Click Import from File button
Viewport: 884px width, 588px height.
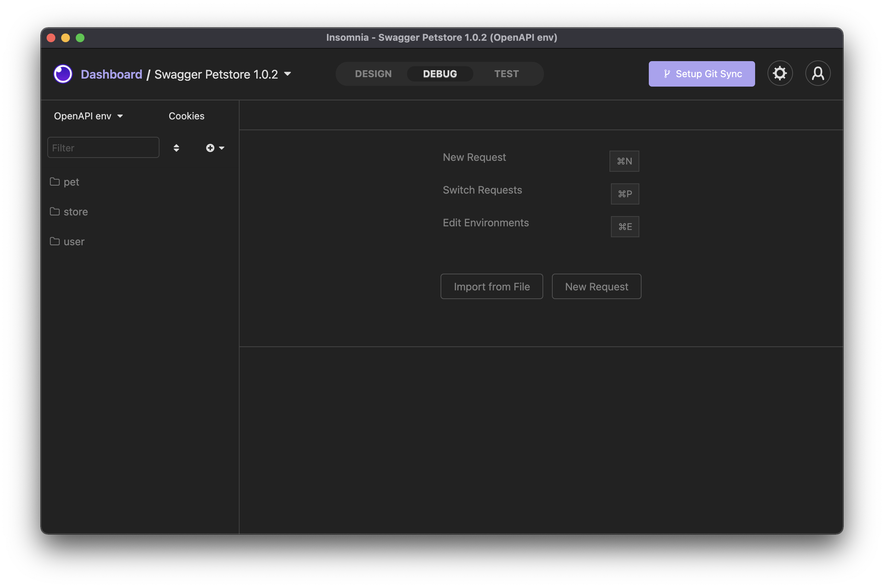pyautogui.click(x=491, y=286)
